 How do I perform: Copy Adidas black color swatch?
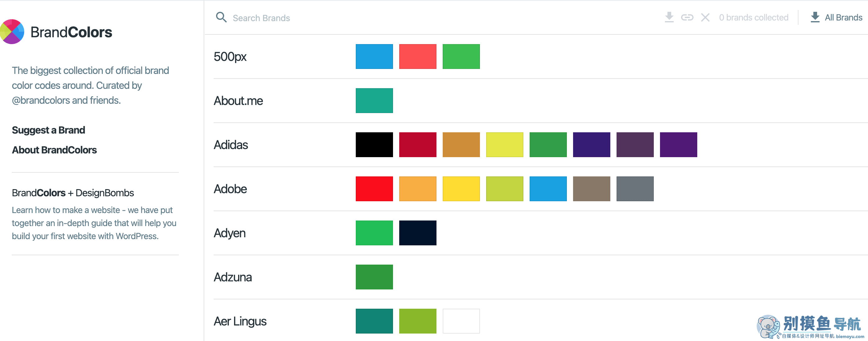(x=374, y=145)
